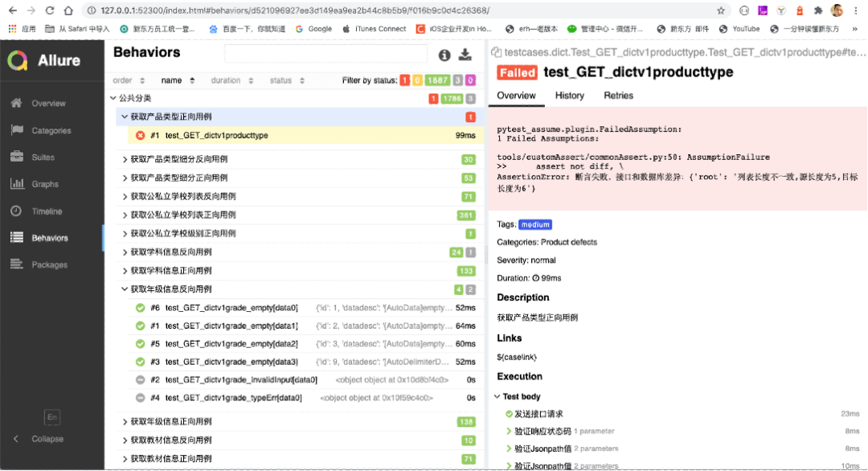Open test_GET_dictv1grade_empty[data1] result

[305, 326]
